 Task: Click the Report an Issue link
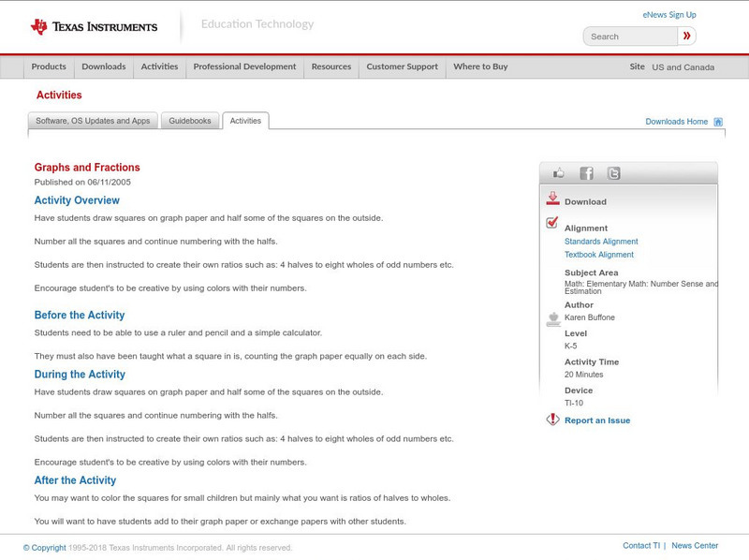tap(597, 420)
